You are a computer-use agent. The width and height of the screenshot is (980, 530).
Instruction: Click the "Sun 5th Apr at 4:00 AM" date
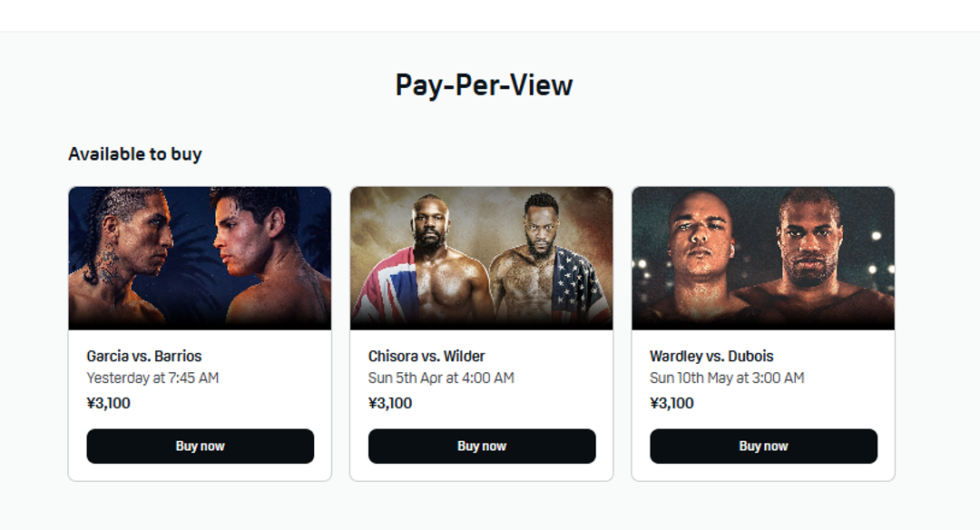[x=441, y=378]
